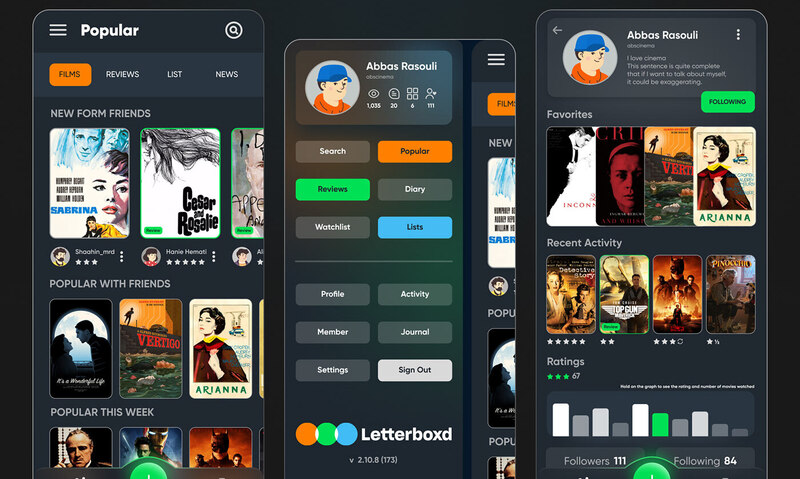Screen dimensions: 800x479
Task: Tap the lists grid icon showing 6
Action: pos(412,93)
